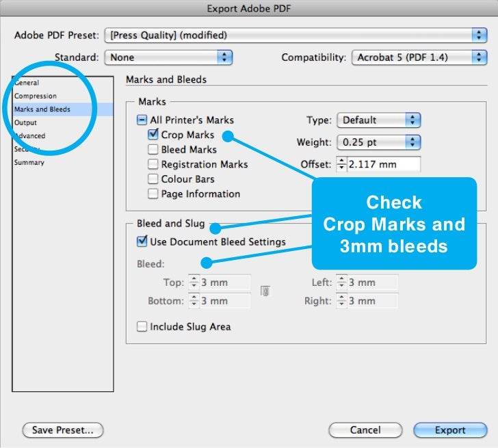Viewport: 498px width, 448px height.
Task: Click the Save Preset button
Action: point(63,430)
